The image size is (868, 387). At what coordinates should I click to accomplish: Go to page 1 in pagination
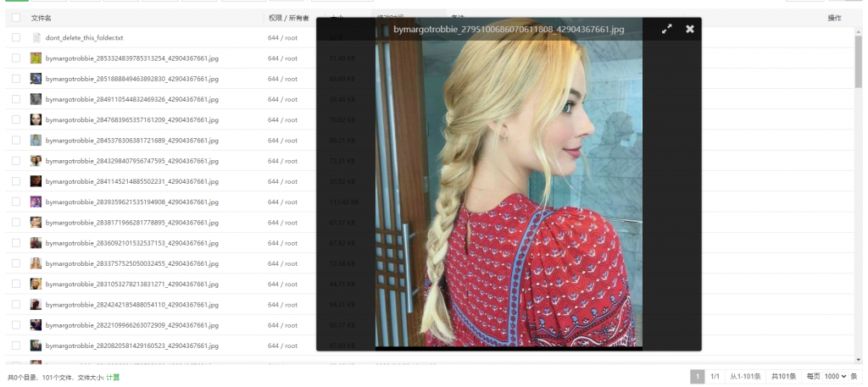click(698, 377)
